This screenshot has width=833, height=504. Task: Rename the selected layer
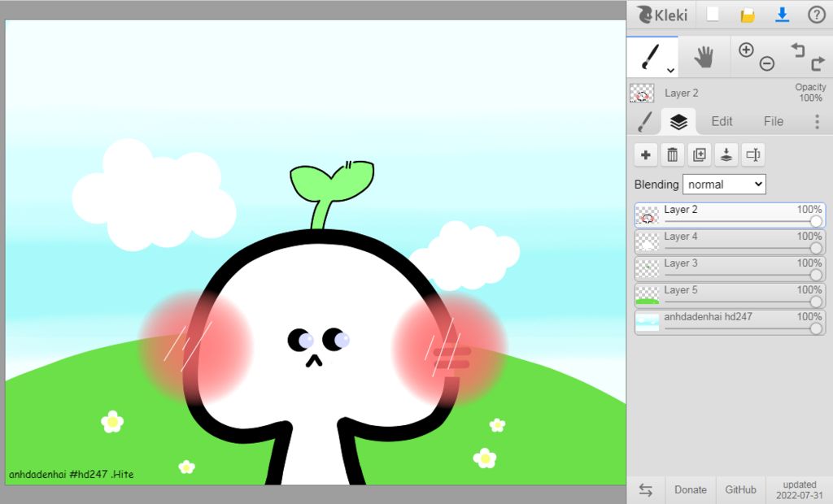pos(752,155)
